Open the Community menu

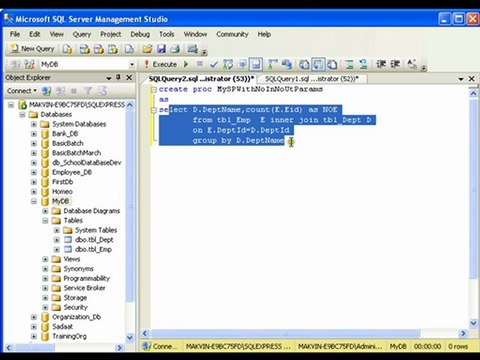pos(232,34)
